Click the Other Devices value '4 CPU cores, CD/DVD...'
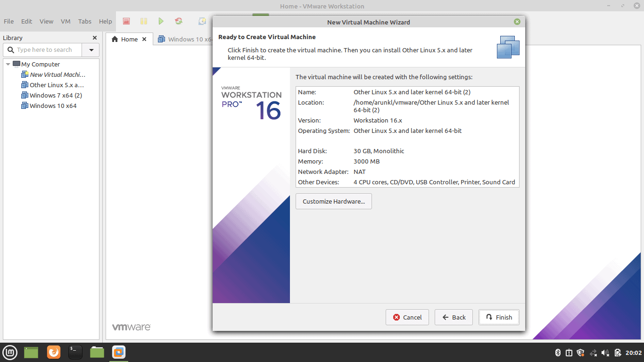644x362 pixels. pyautogui.click(x=434, y=182)
